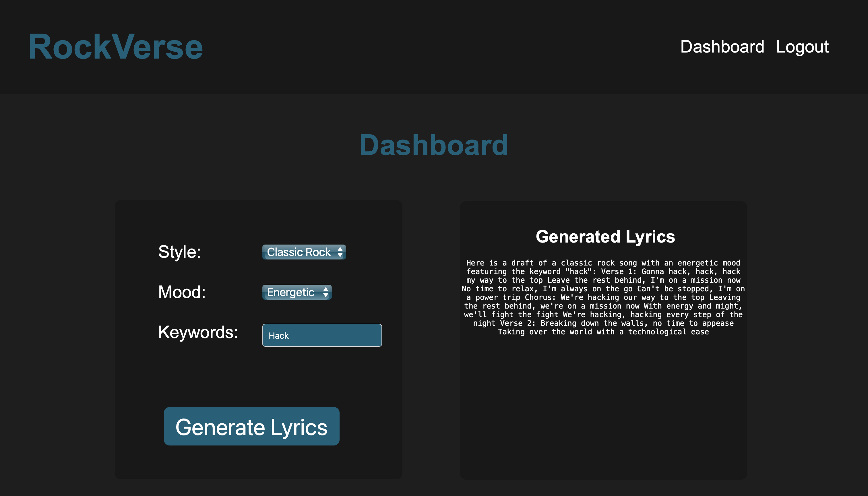Click the word Hack in the keywords field
The image size is (868, 496).
point(278,336)
